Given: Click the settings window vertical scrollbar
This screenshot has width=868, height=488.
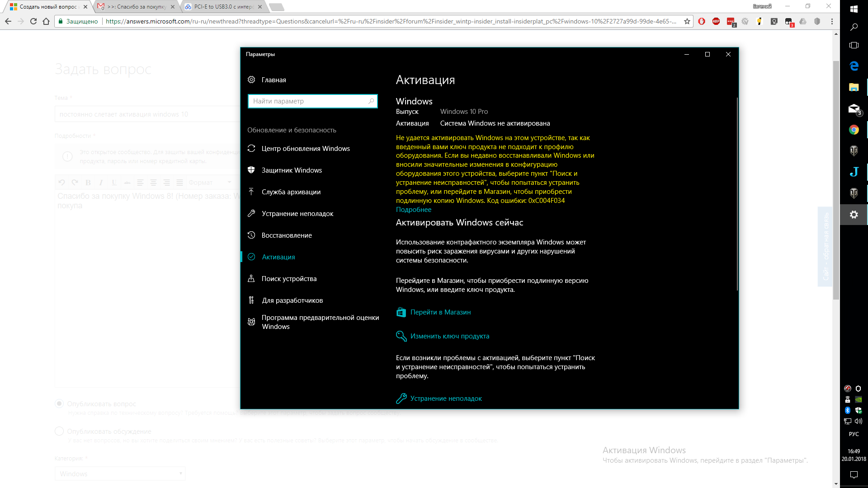Looking at the screenshot, I should pyautogui.click(x=737, y=194).
